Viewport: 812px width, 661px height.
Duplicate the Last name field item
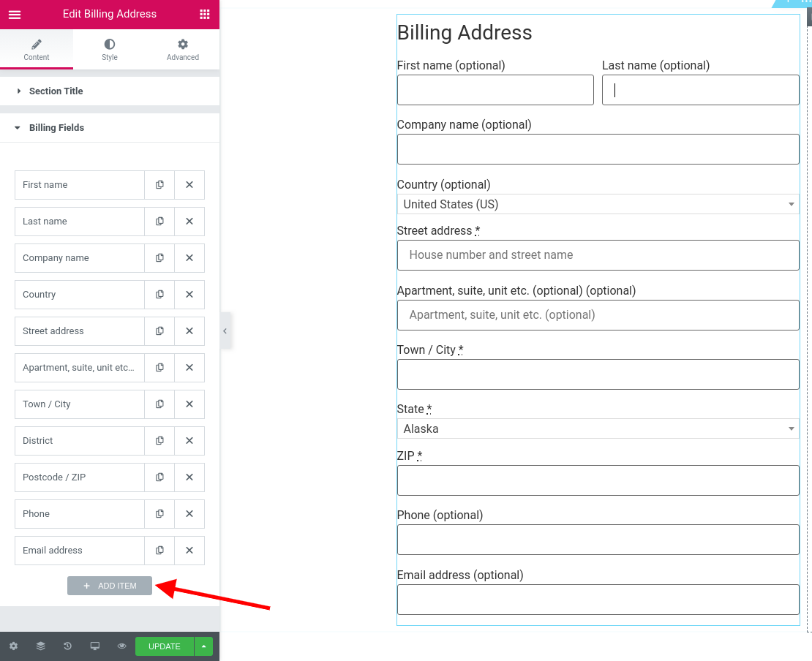(159, 222)
